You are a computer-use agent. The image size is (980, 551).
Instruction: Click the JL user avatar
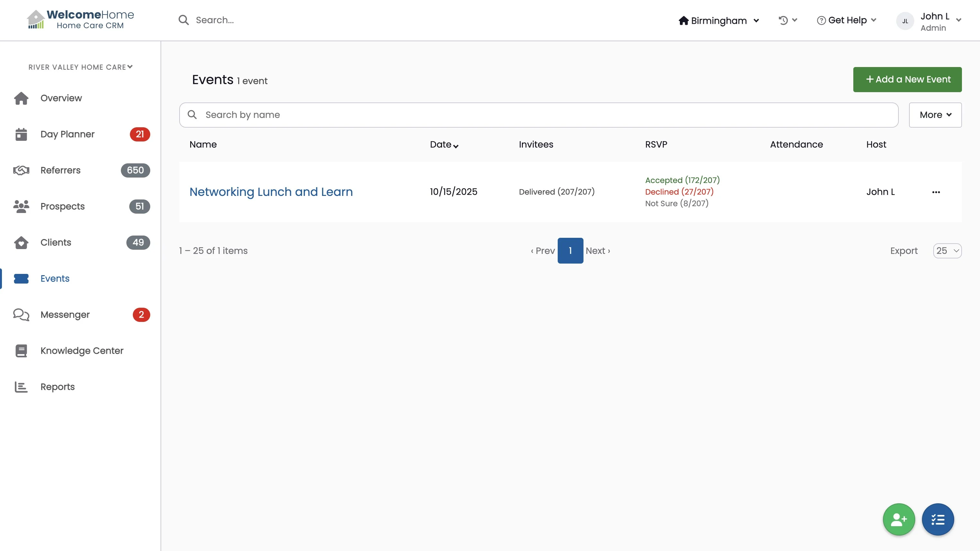click(905, 21)
